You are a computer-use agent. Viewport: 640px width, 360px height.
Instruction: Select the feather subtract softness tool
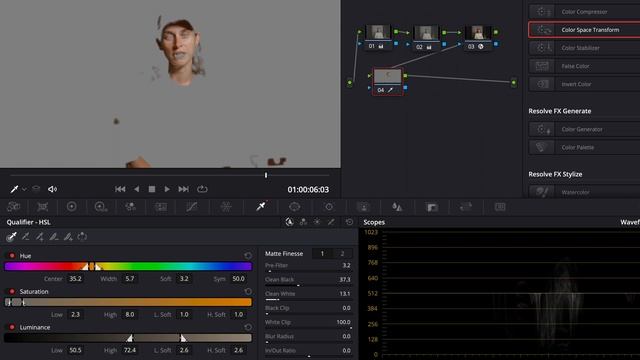54,236
